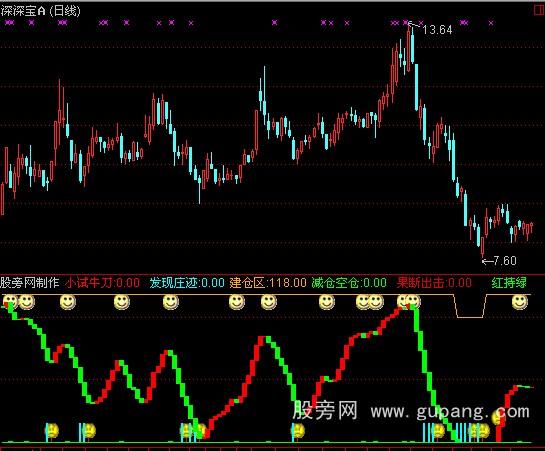This screenshot has height=451, width=545.
Task: Click the 小试牛刀:0.00 indicator value
Action: pos(102,283)
